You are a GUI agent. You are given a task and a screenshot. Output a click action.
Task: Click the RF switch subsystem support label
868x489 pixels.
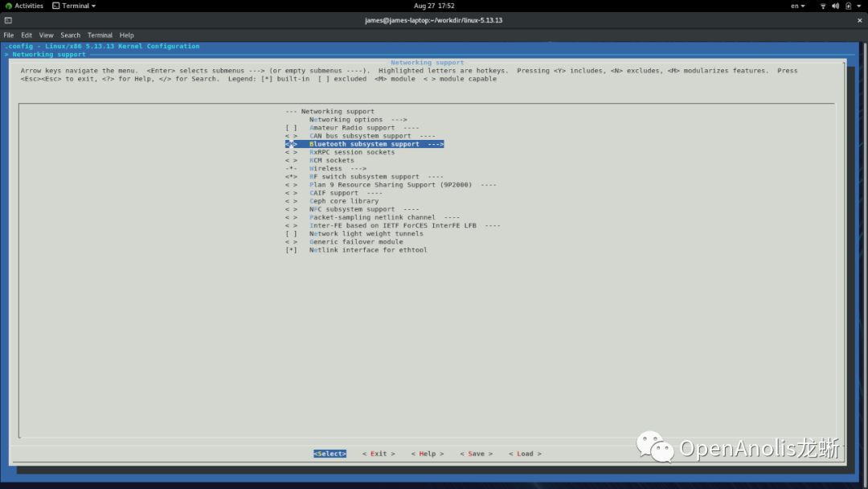click(364, 177)
